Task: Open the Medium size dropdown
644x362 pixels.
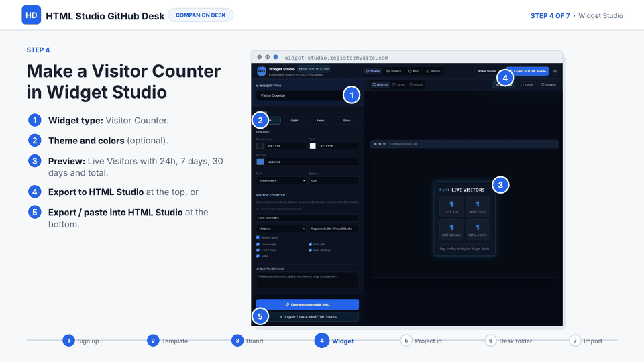Action: click(x=281, y=229)
